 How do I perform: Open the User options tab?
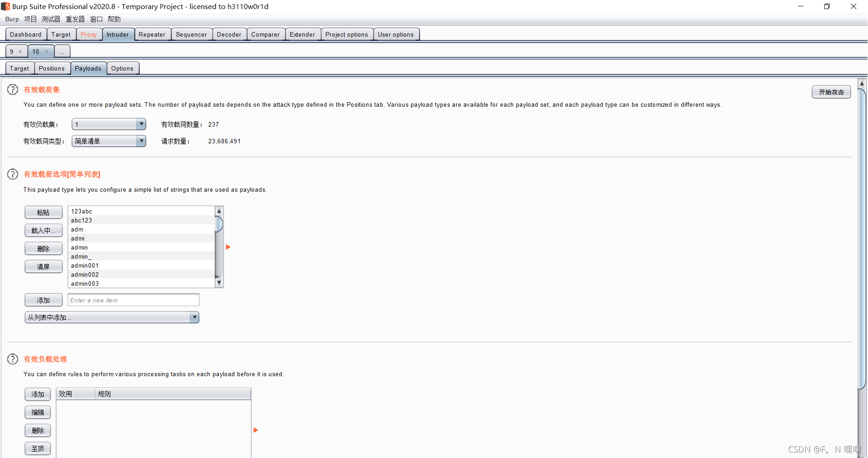coord(396,34)
